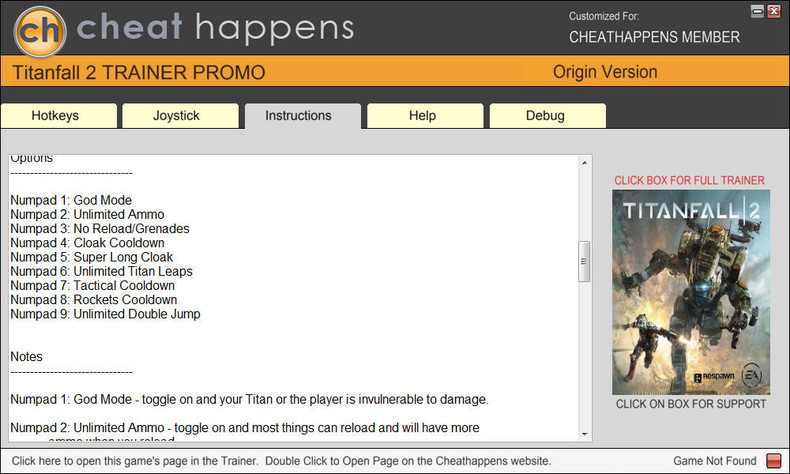Click the 'Numpad 6: Unlimited Titan Leaps' line
The image size is (790, 474).
(x=101, y=271)
